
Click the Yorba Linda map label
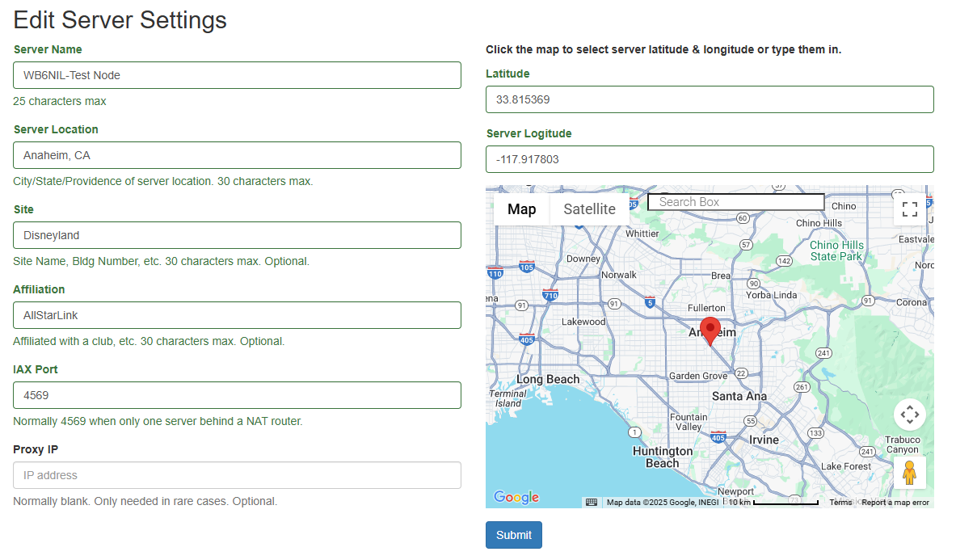pyautogui.click(x=771, y=295)
